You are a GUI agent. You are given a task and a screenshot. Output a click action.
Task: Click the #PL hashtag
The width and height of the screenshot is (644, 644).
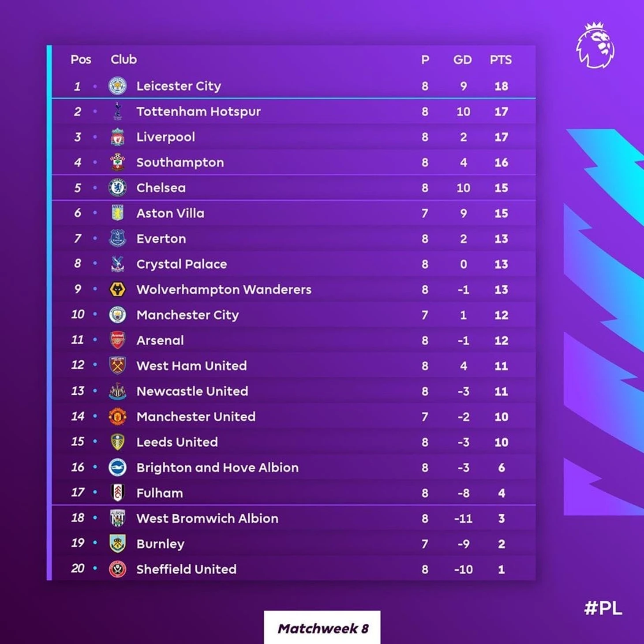tap(603, 608)
